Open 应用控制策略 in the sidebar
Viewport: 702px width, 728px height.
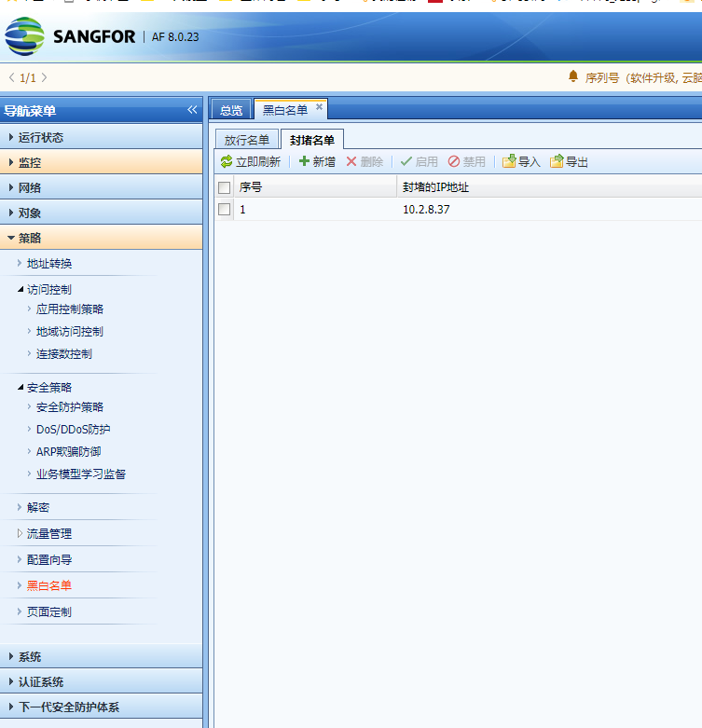(x=70, y=309)
